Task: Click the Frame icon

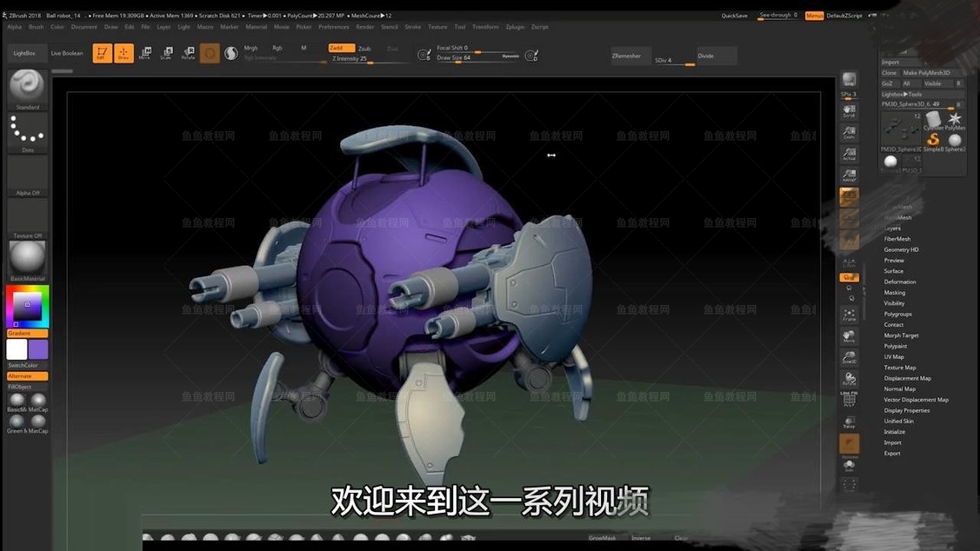Action: pyautogui.click(x=849, y=315)
